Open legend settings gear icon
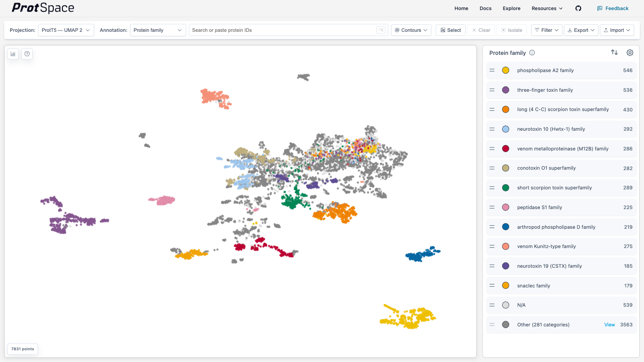 pos(630,52)
